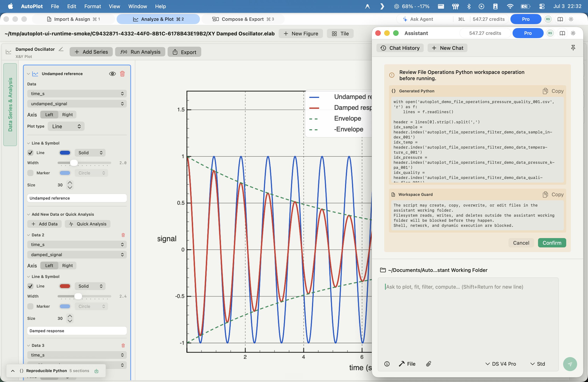This screenshot has height=382, width=588.
Task: Open Bluetooth menu in the macOS menu bar
Action: coord(469,6)
